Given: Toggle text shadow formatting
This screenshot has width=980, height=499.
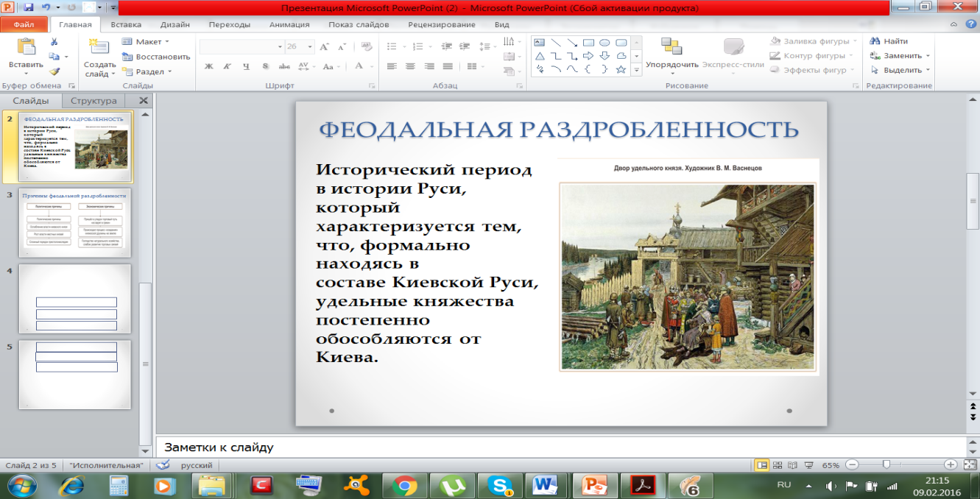Looking at the screenshot, I should coord(264,66).
